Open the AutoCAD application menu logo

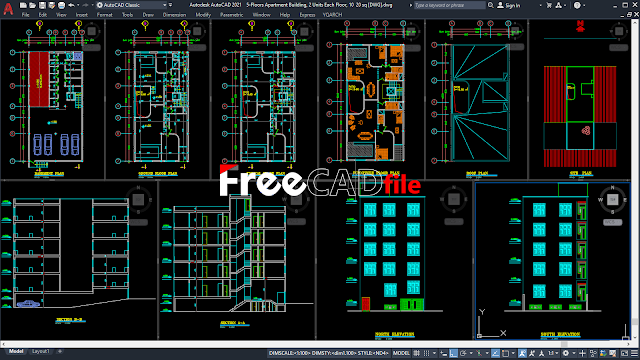point(8,8)
